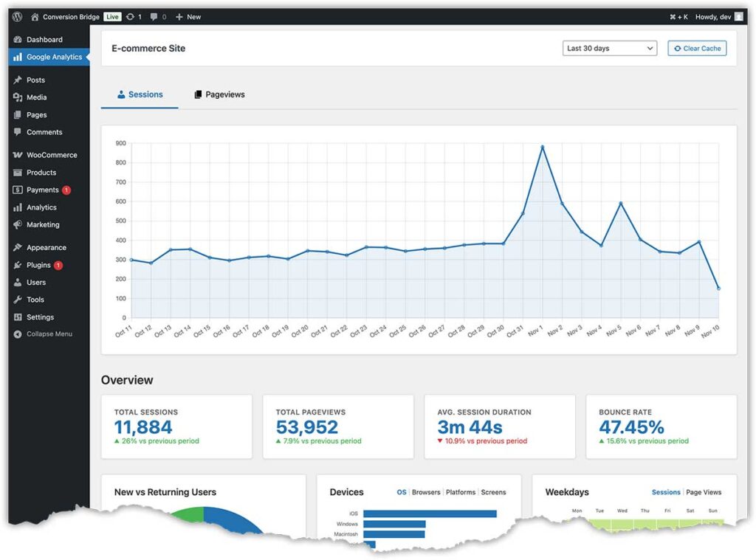Click the WordPress logo in the admin bar
This screenshot has height=560, width=756.
pyautogui.click(x=16, y=16)
